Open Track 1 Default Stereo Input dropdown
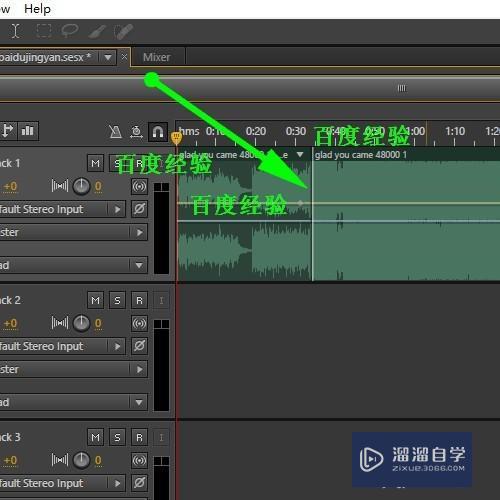This screenshot has width=500, height=500. tap(63, 209)
